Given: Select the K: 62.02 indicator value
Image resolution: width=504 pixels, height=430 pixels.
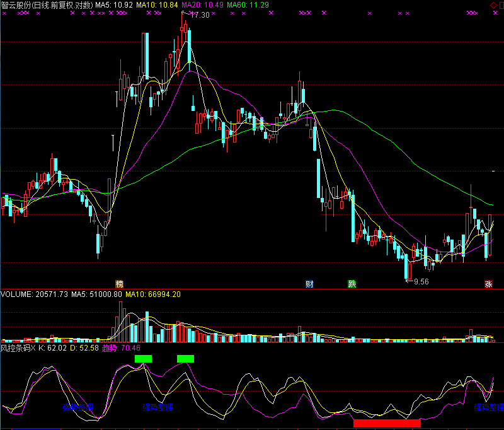Looking at the screenshot, I should click(x=53, y=348).
